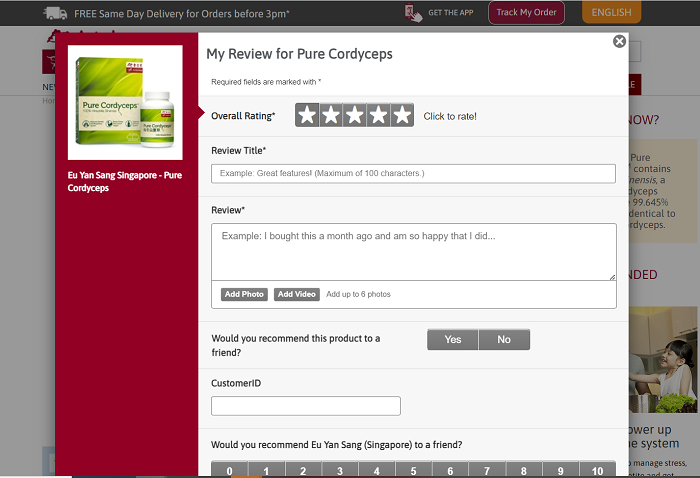Focus the Review Title input field
This screenshot has width=700, height=478.
413,174
